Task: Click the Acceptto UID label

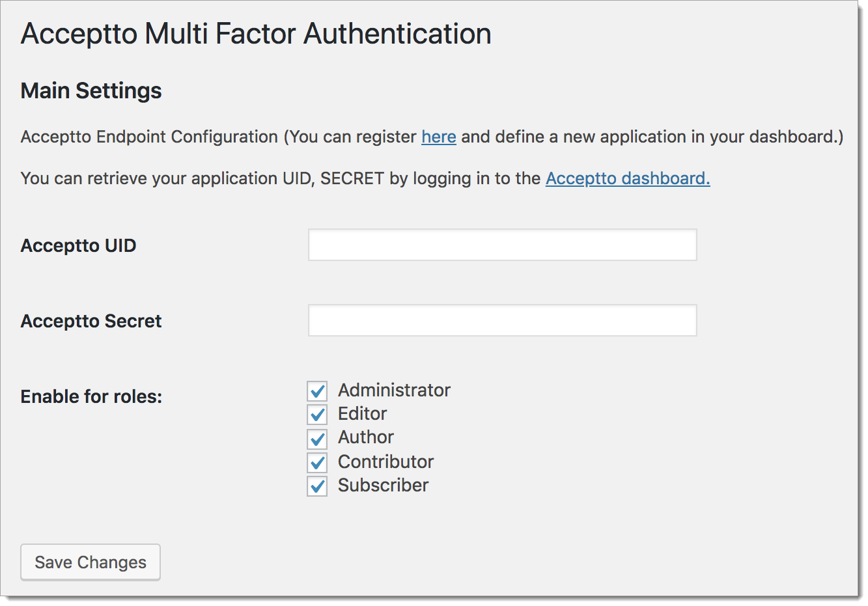Action: click(x=79, y=245)
